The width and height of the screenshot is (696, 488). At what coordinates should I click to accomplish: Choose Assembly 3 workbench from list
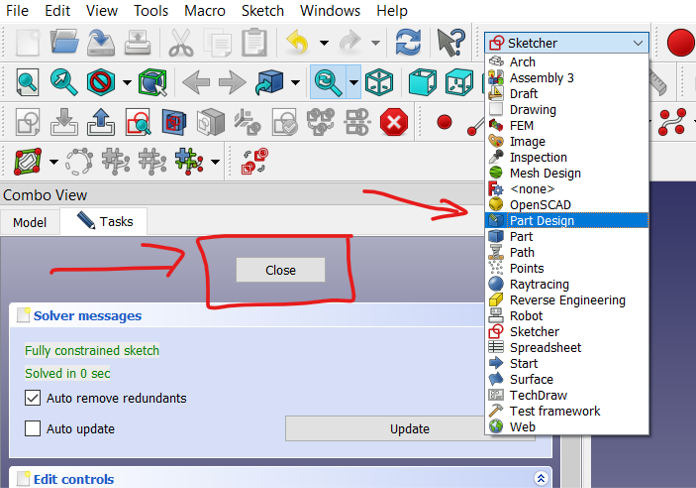(x=567, y=78)
